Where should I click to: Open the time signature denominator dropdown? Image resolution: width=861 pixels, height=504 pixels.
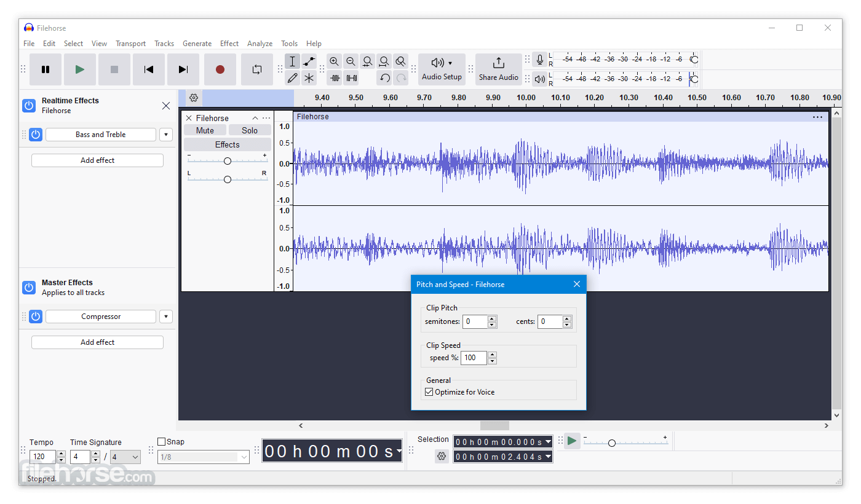125,457
